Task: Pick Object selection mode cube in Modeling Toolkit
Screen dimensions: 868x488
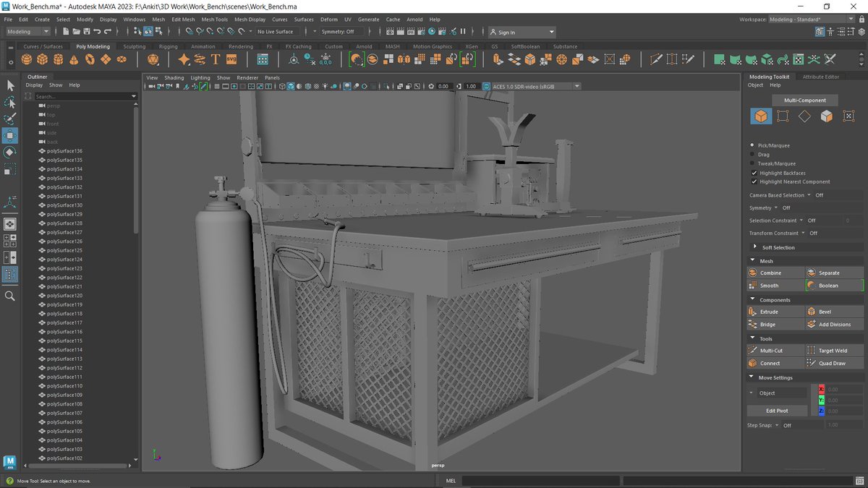Action: pos(761,116)
